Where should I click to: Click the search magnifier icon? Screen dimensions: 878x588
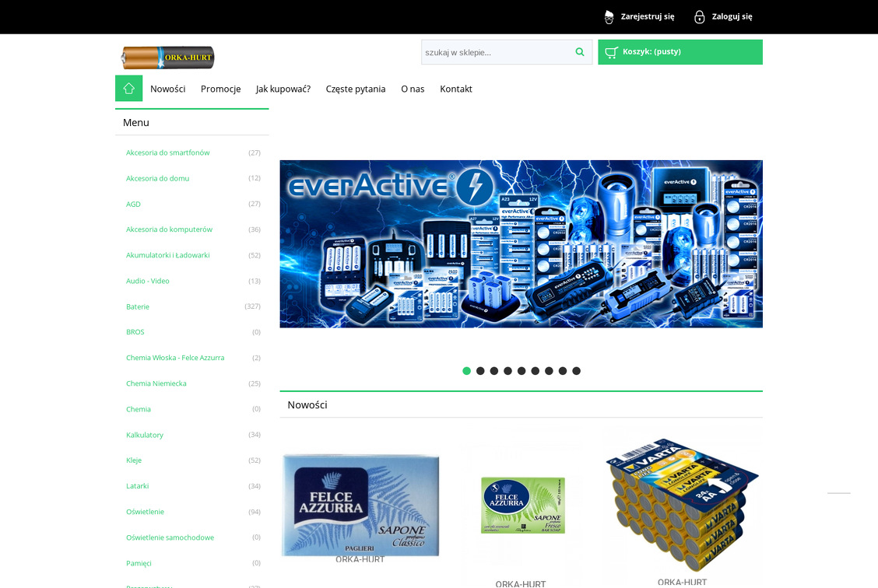[x=580, y=52]
